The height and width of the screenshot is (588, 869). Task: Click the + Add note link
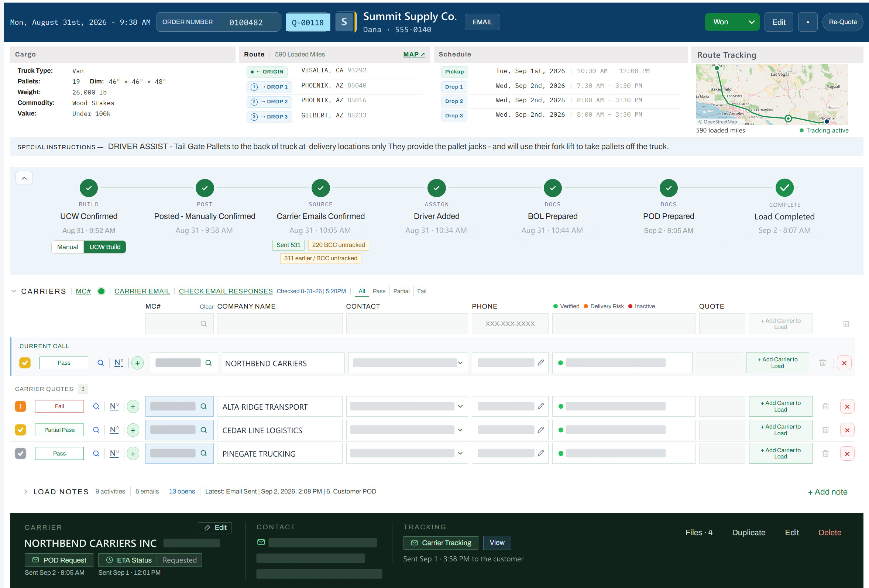[828, 492]
